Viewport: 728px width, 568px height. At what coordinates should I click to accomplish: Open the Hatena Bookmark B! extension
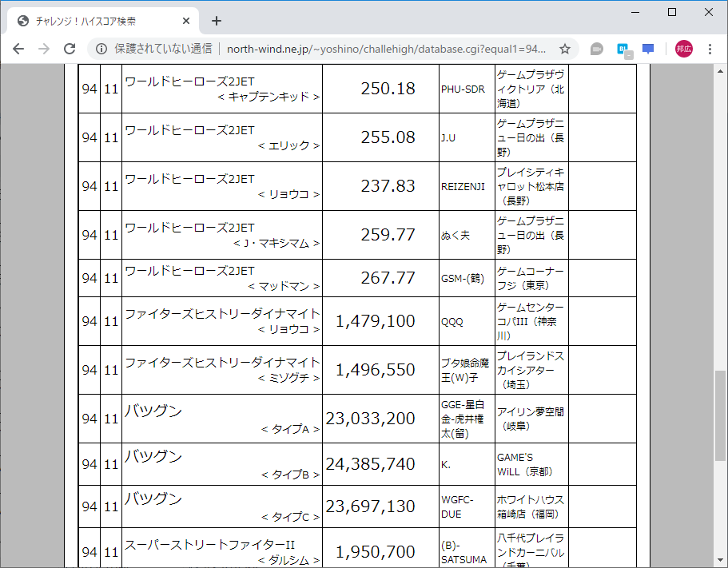coord(623,48)
